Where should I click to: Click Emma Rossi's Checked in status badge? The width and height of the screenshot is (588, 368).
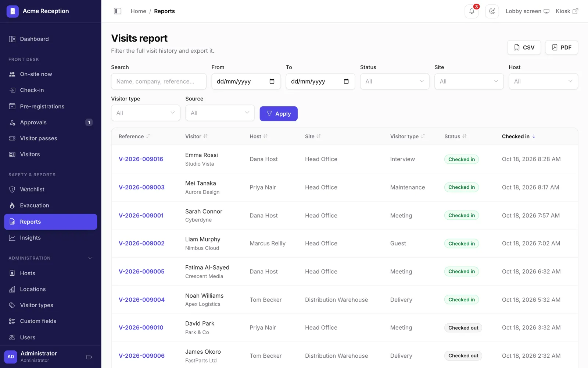(x=461, y=159)
